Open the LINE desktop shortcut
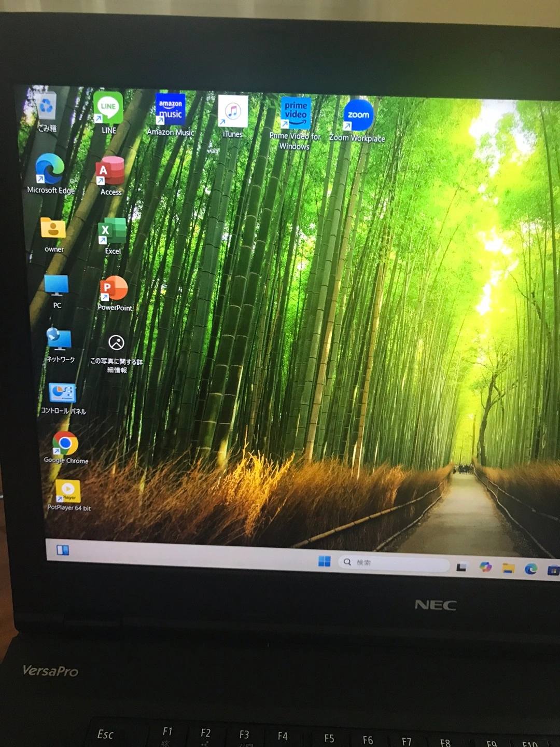 (108, 108)
